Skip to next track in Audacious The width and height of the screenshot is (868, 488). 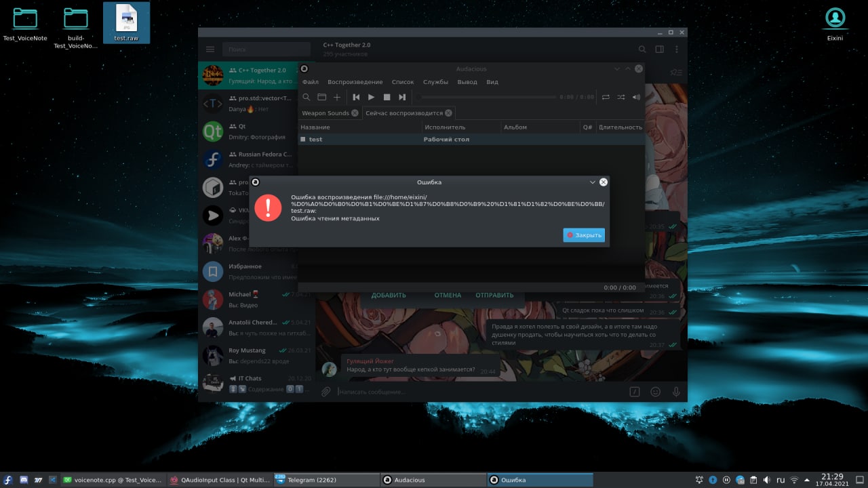[402, 98]
